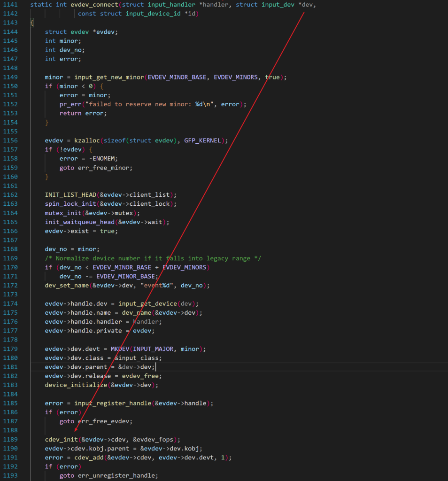Select line number 1193 in the gutter
The height and width of the screenshot is (481, 448).
coord(10,476)
